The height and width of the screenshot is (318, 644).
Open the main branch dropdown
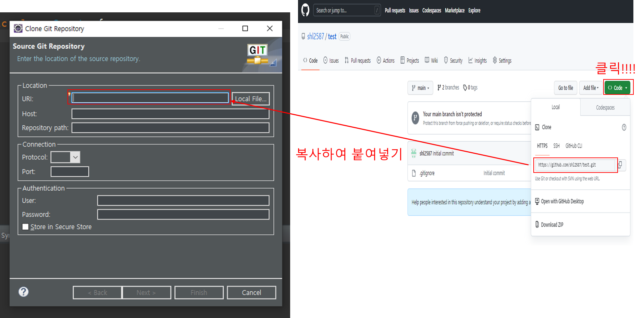coord(420,88)
